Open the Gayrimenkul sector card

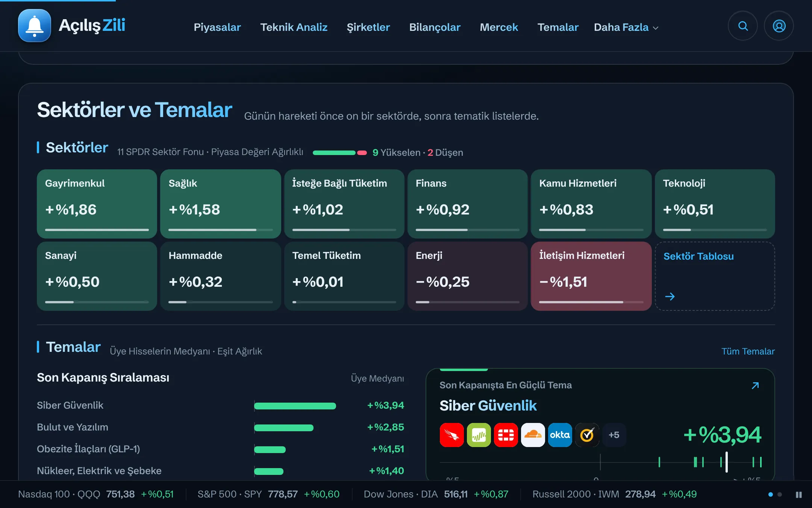(x=97, y=204)
